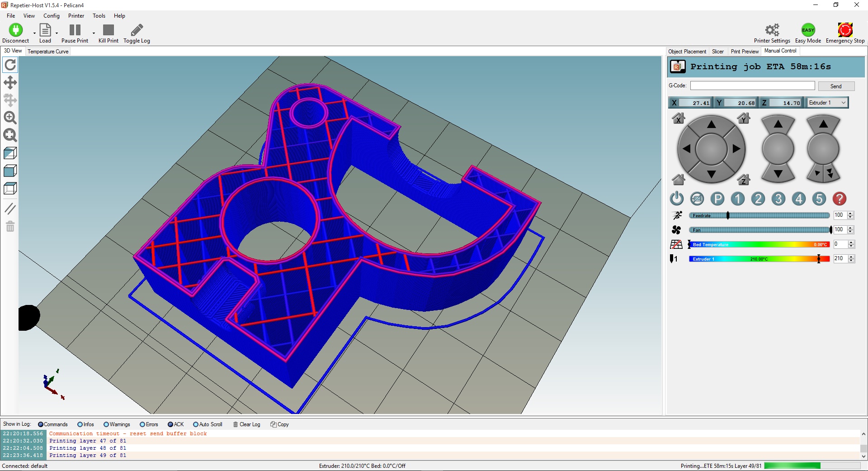Switch to Object Placement tab

pyautogui.click(x=687, y=52)
